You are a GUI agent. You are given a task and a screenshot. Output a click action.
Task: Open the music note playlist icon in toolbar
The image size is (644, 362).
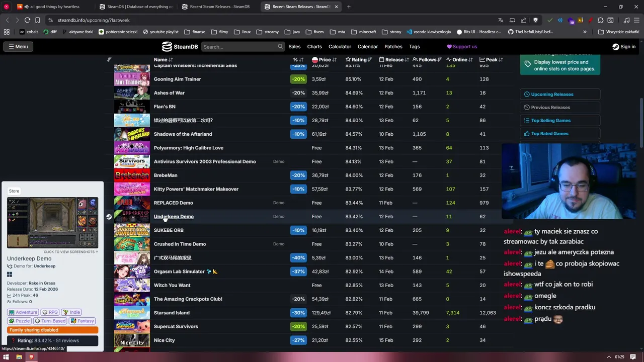tap(626, 20)
